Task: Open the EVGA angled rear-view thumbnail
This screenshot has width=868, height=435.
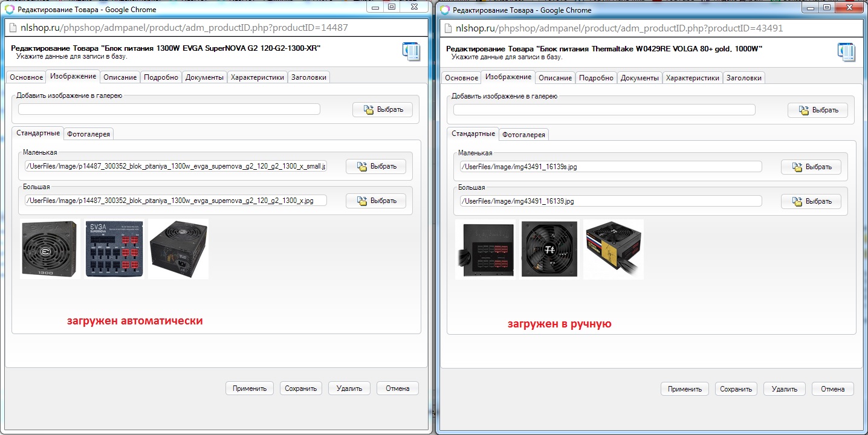Action: (178, 249)
